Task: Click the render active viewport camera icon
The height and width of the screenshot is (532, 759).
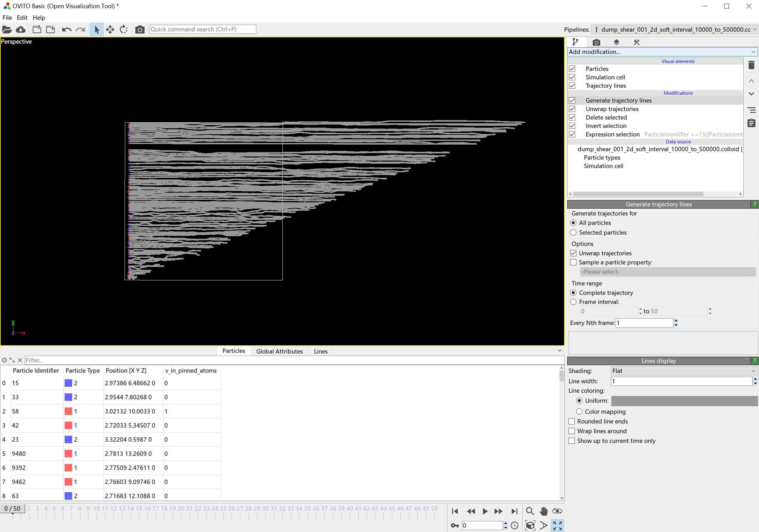Action: pyautogui.click(x=140, y=30)
